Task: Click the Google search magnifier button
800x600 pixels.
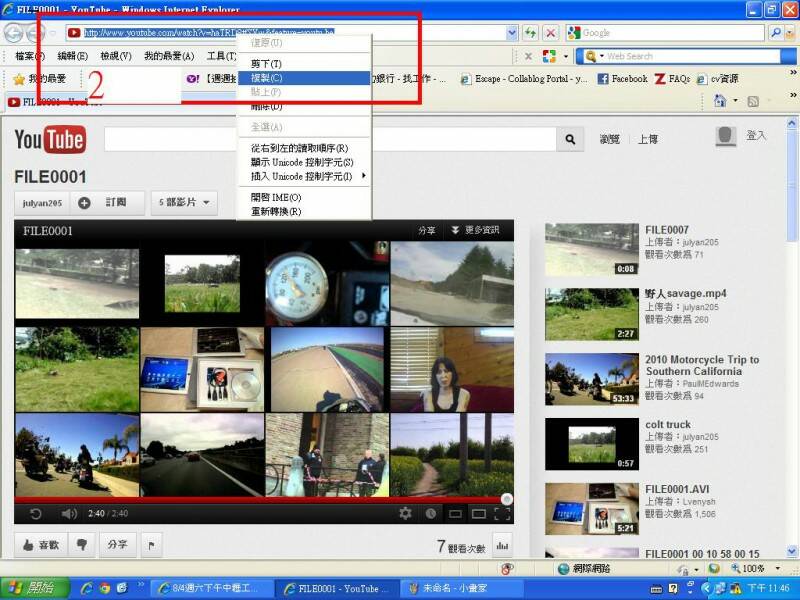Action: point(776,33)
